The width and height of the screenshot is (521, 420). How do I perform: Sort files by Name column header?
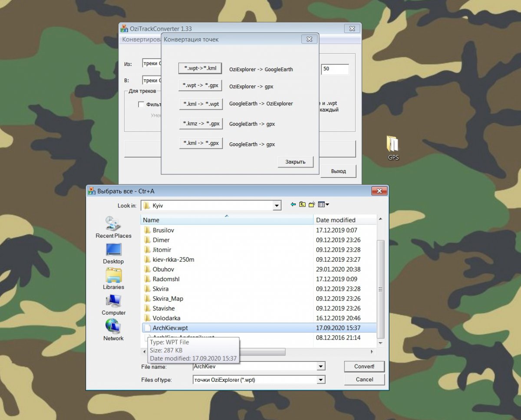coord(226,220)
